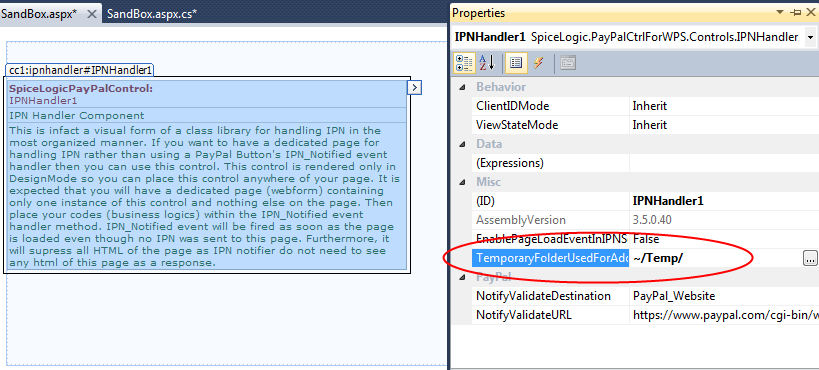Viewport: 819px width, 370px height.
Task: Select the ClientIDMode property row
Action: coord(551,106)
